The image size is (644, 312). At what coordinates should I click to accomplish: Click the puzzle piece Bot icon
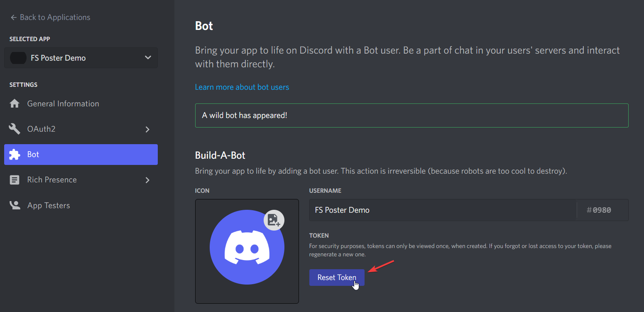click(x=15, y=155)
